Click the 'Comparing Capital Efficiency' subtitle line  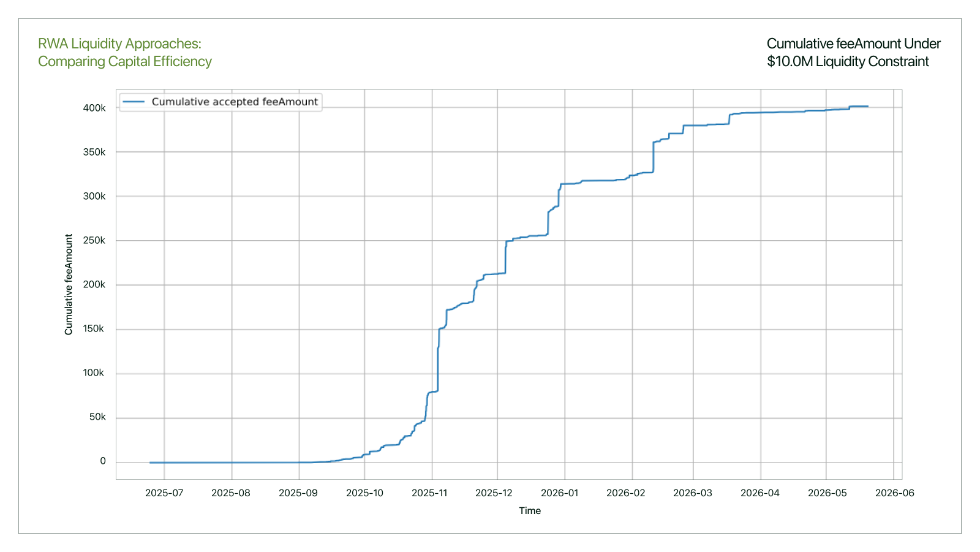[125, 62]
